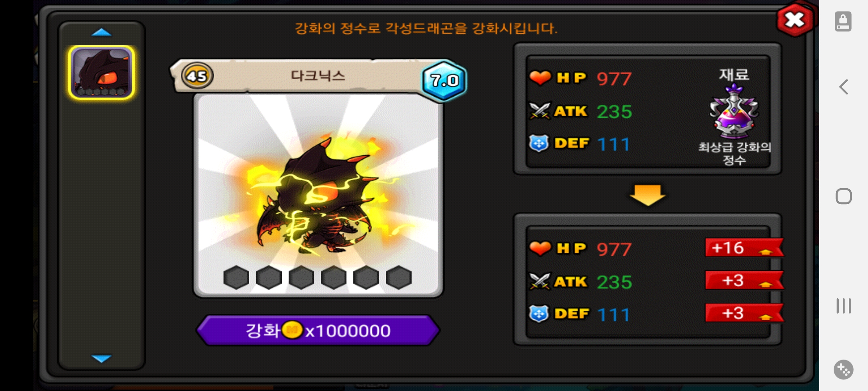Tap the 최상급 강화의 정수 potion icon
The image size is (868, 391).
[734, 110]
